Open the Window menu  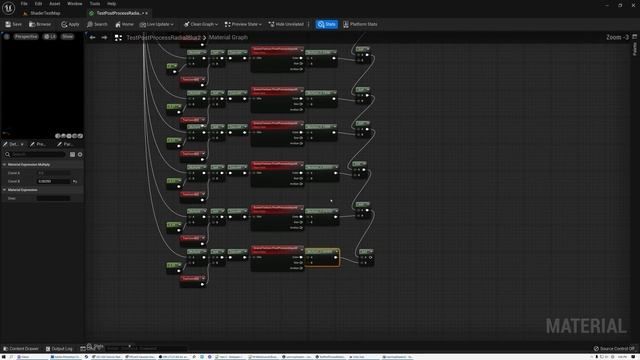pyautogui.click(x=75, y=4)
